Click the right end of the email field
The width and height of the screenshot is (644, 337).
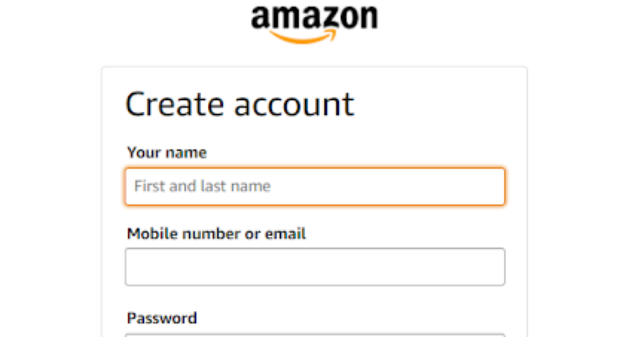click(x=491, y=267)
